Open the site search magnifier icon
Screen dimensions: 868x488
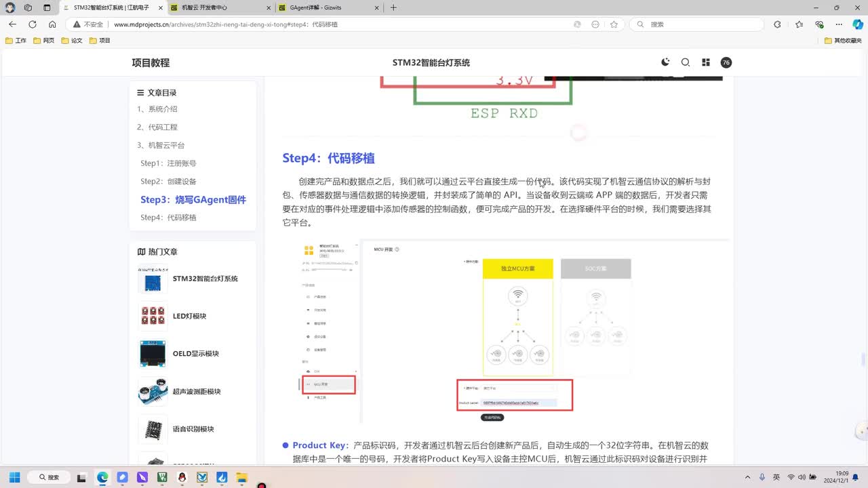click(x=686, y=62)
